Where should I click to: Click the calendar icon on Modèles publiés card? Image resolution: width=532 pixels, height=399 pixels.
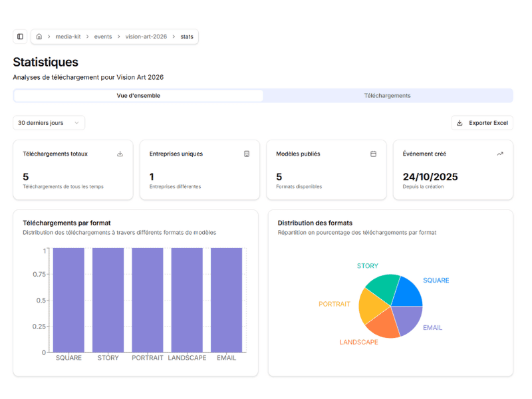pyautogui.click(x=373, y=154)
